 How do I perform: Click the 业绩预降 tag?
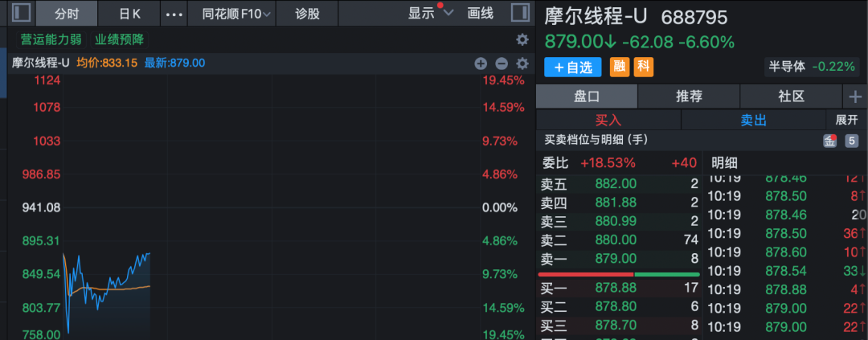tap(119, 40)
